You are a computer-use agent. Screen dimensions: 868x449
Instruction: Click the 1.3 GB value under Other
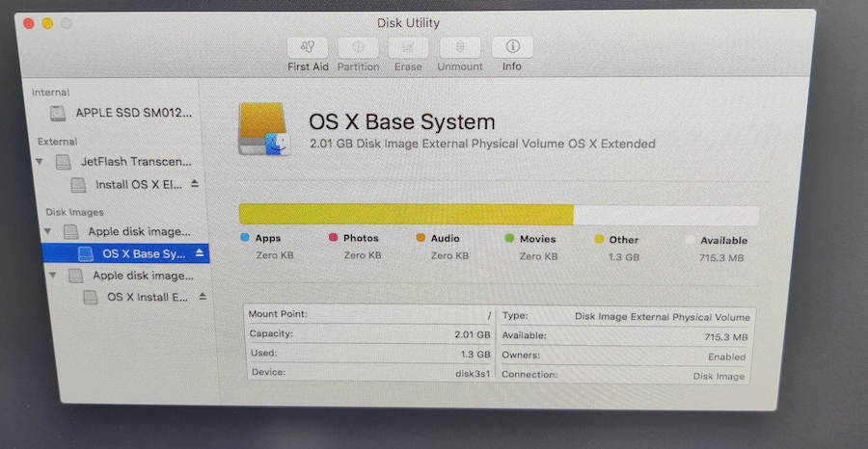point(624,257)
